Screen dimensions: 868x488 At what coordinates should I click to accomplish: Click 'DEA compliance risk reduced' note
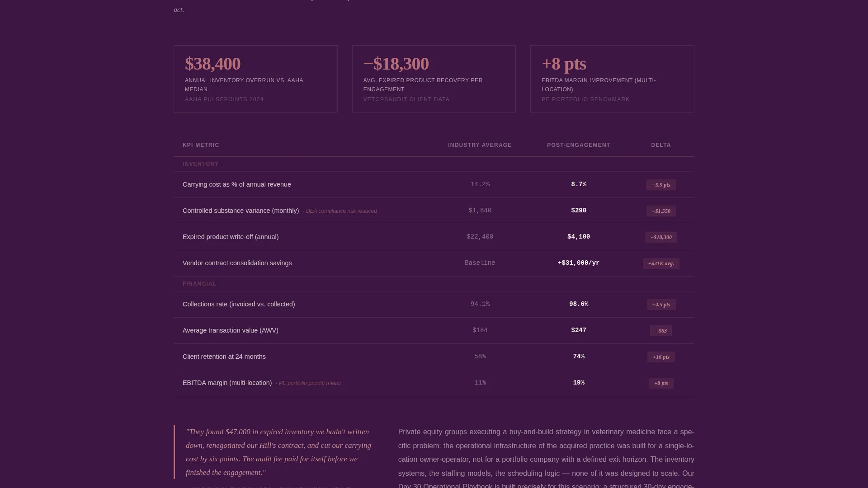(341, 211)
